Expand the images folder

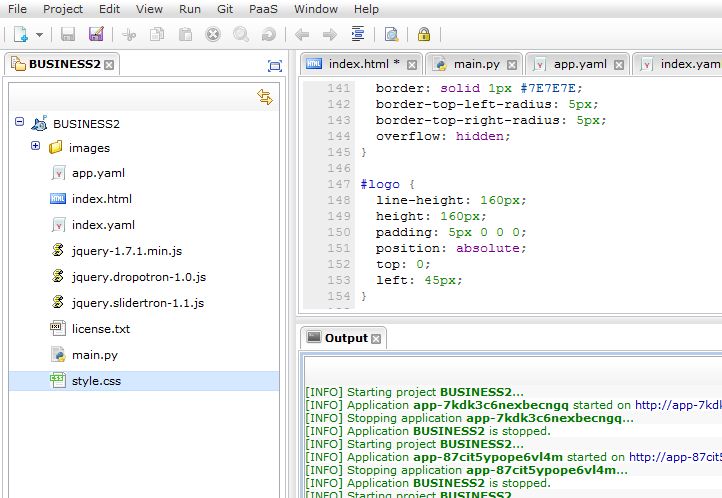[35, 146]
